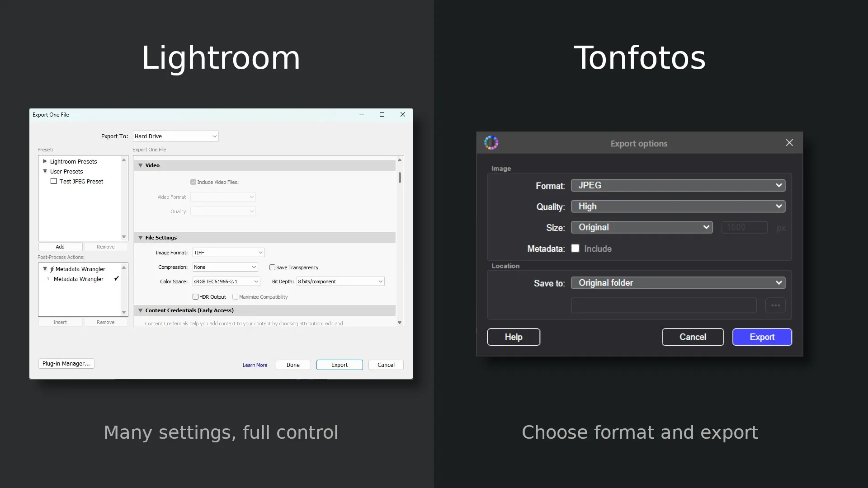
Task: Enable HDR Output checkbox
Action: (x=196, y=297)
